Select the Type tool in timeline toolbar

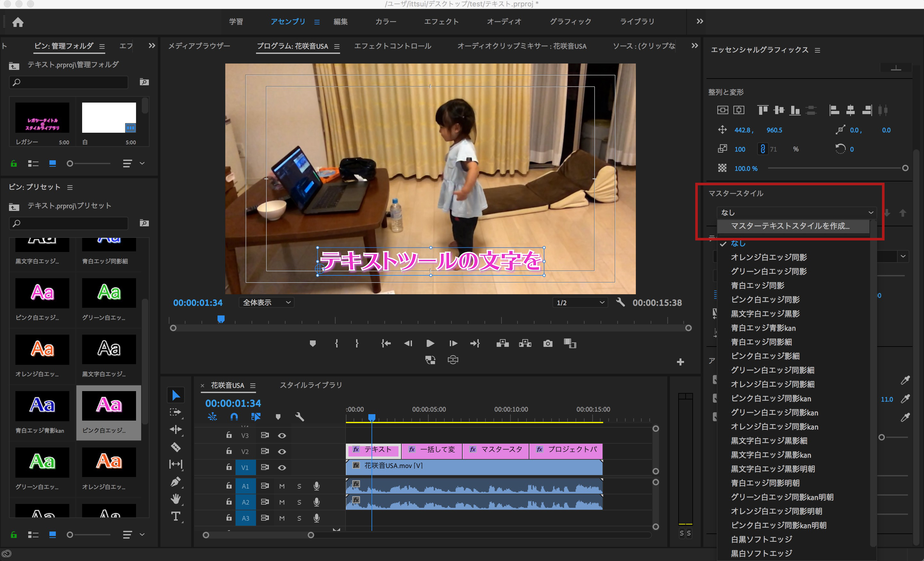click(x=175, y=516)
